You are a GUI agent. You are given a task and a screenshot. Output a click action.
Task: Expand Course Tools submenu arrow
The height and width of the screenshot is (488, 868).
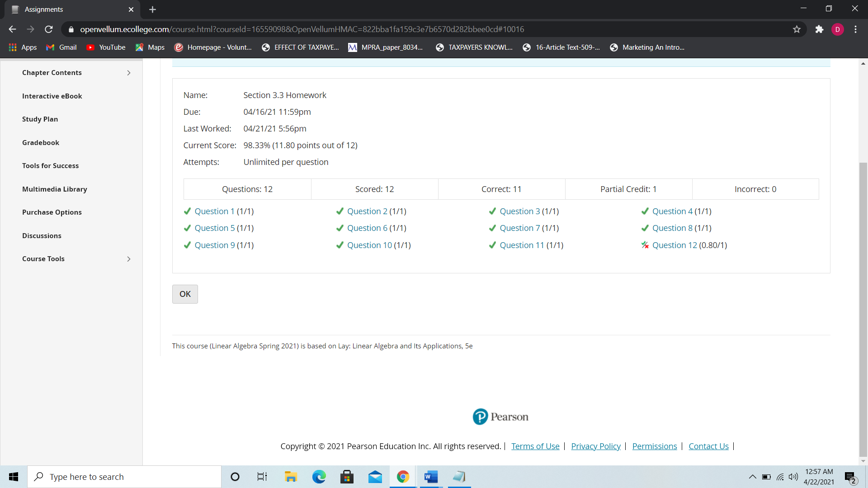tap(129, 259)
